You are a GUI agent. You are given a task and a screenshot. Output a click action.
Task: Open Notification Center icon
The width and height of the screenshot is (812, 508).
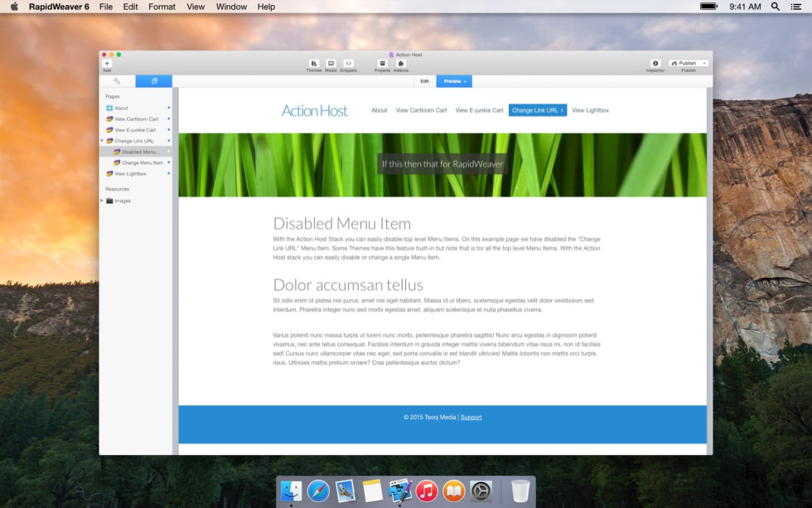796,7
